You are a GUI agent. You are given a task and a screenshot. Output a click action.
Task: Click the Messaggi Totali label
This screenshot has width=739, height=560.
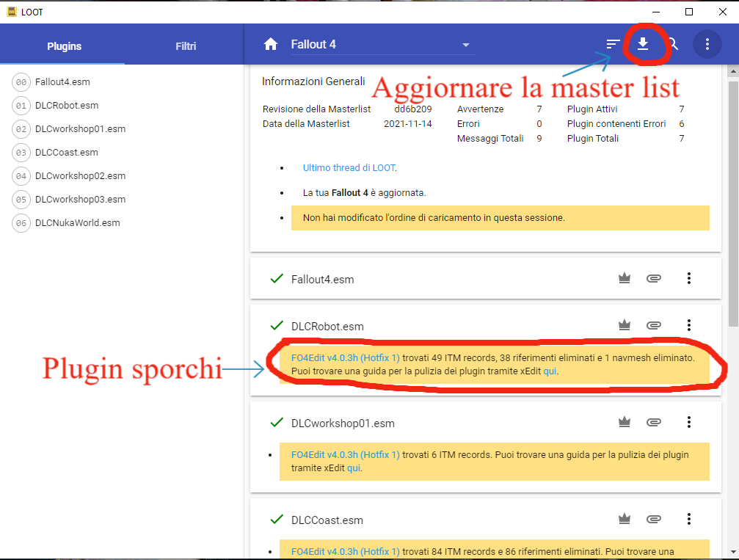pos(490,139)
